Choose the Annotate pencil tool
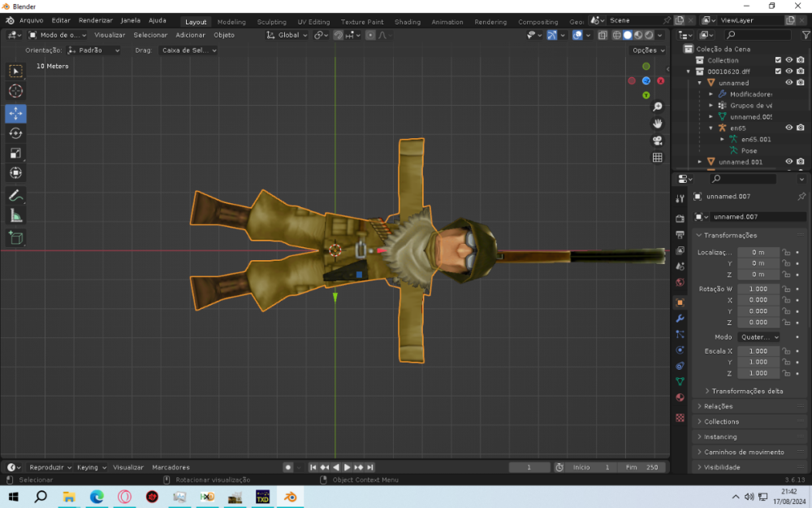Image resolution: width=812 pixels, height=508 pixels. click(x=15, y=196)
